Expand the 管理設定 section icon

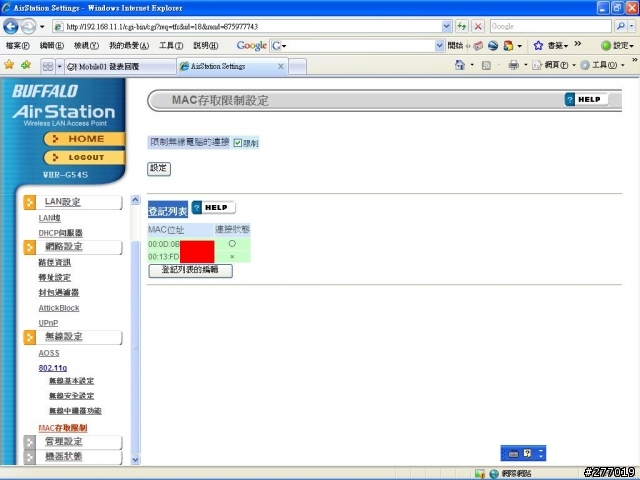tap(29, 442)
